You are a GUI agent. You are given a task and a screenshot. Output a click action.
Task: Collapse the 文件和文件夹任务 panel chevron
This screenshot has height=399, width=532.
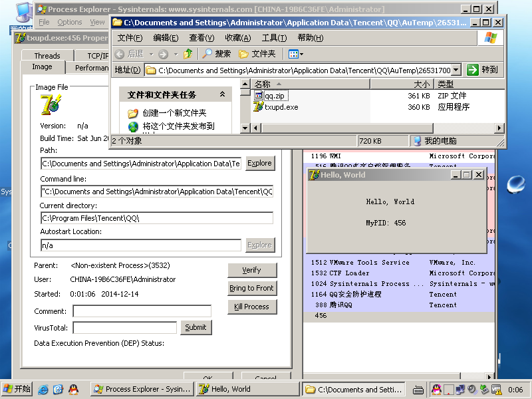pyautogui.click(x=222, y=94)
